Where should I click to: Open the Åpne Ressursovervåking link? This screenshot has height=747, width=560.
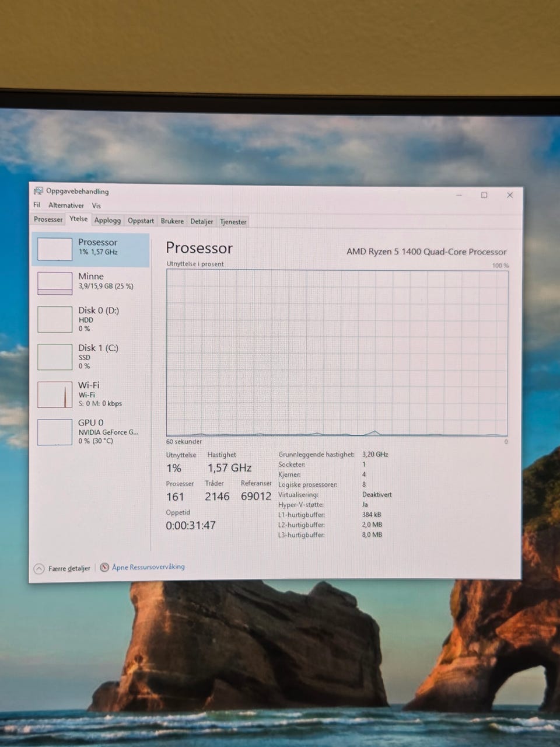(148, 567)
